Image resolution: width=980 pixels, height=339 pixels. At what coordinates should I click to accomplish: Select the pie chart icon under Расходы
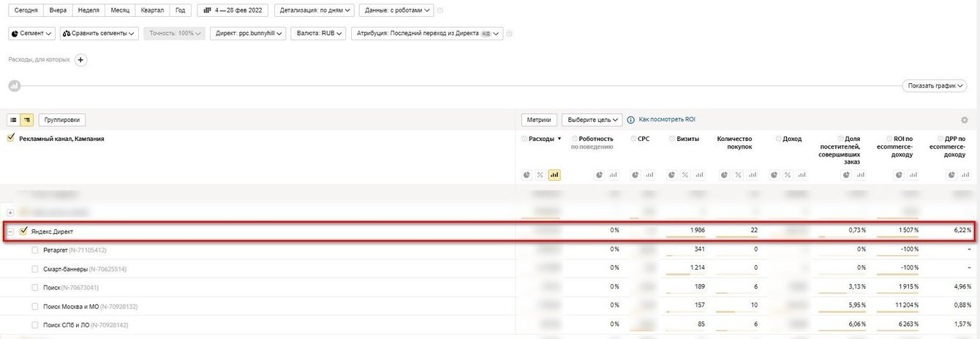coord(527,175)
